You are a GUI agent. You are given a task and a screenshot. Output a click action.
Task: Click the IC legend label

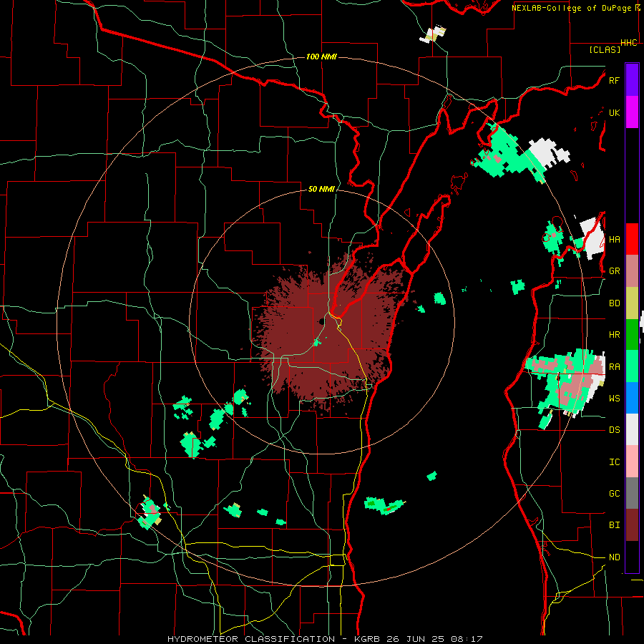tap(614, 462)
